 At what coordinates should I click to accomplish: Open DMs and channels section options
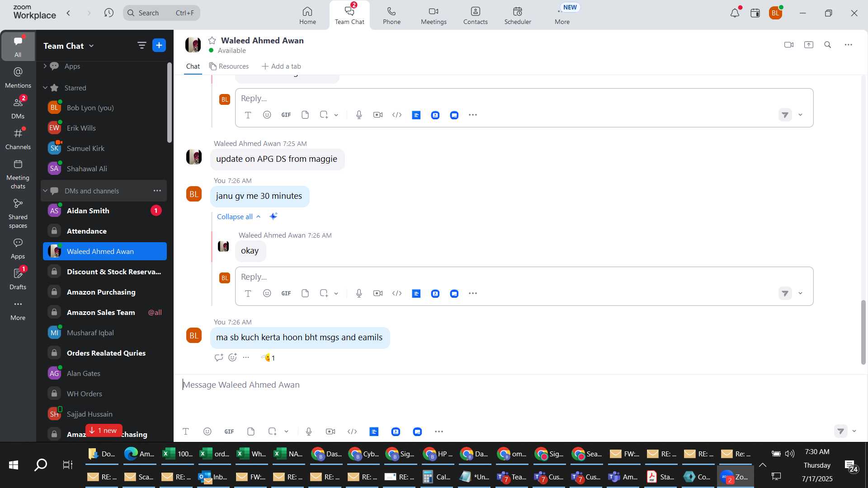click(x=157, y=191)
